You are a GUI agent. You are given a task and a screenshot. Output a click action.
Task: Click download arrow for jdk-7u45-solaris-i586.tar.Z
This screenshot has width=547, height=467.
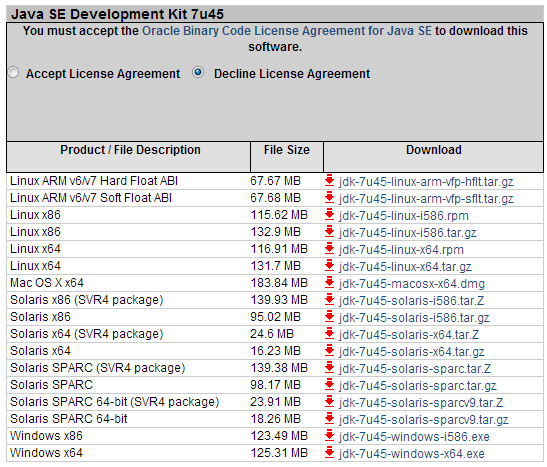pos(329,300)
